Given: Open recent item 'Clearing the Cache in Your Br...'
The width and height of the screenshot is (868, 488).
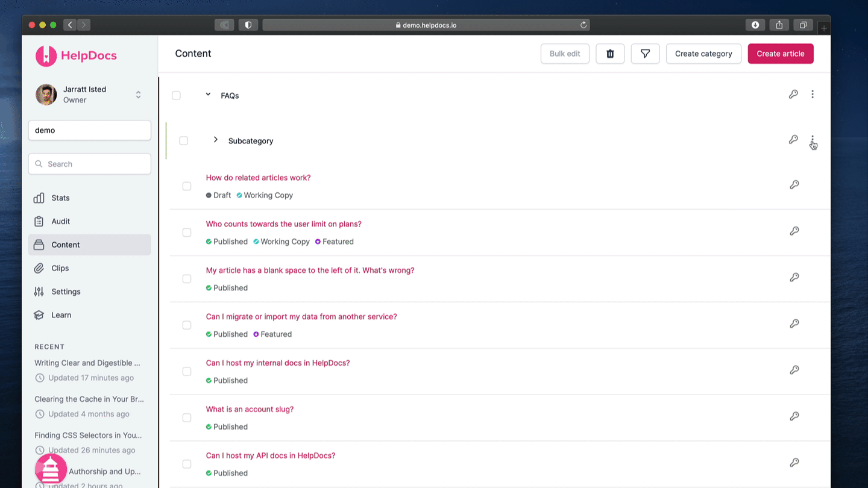Looking at the screenshot, I should (x=89, y=399).
